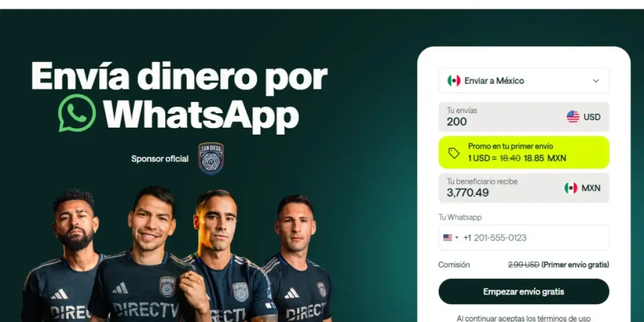Click the US flag in phone field

448,238
